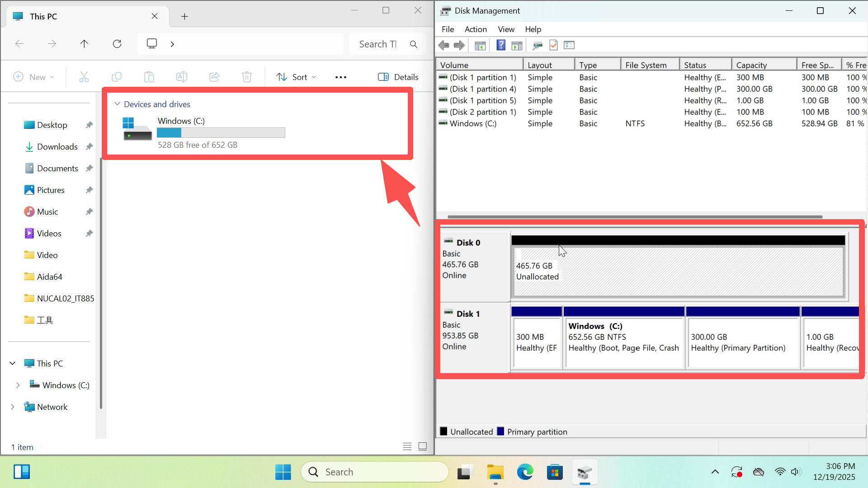
Task: Switch to large icons view in status bar
Action: coord(423,446)
